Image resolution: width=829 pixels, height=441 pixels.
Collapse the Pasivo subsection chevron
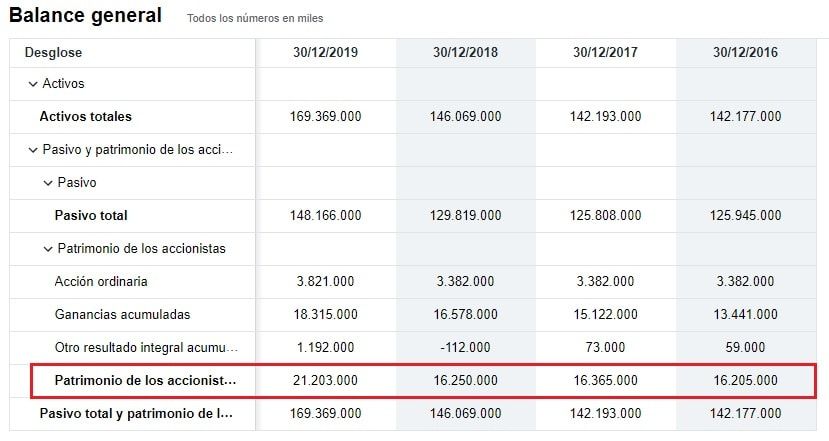[48, 183]
